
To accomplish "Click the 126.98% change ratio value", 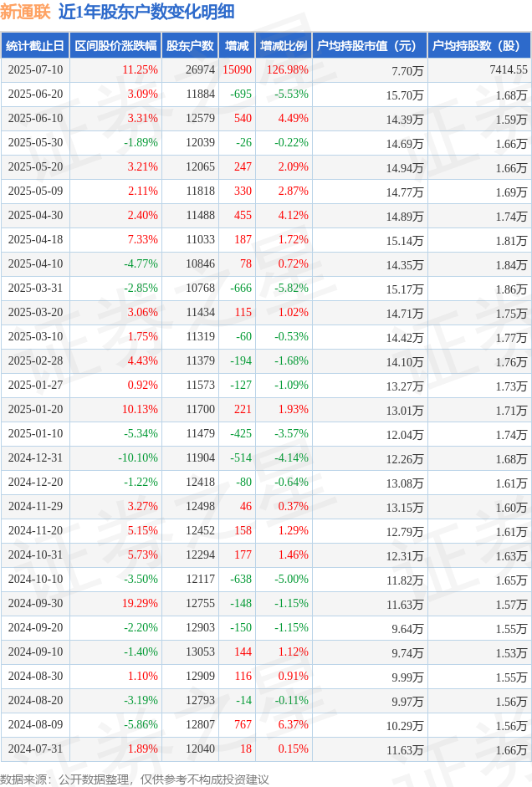I will click(288, 69).
